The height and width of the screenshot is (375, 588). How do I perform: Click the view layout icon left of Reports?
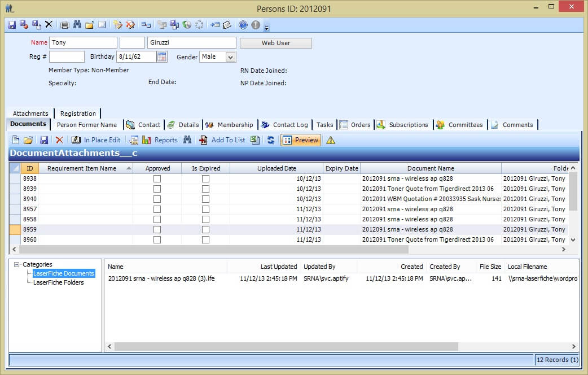click(x=134, y=140)
